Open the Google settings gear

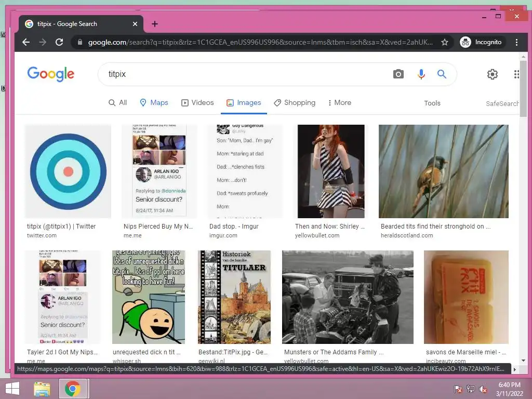click(x=493, y=74)
